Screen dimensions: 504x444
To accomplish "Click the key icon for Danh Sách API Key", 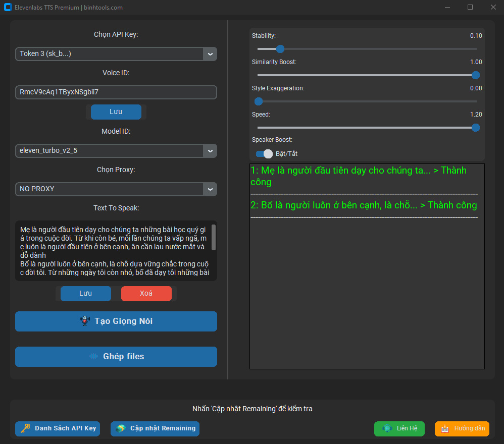I will pos(25,428).
